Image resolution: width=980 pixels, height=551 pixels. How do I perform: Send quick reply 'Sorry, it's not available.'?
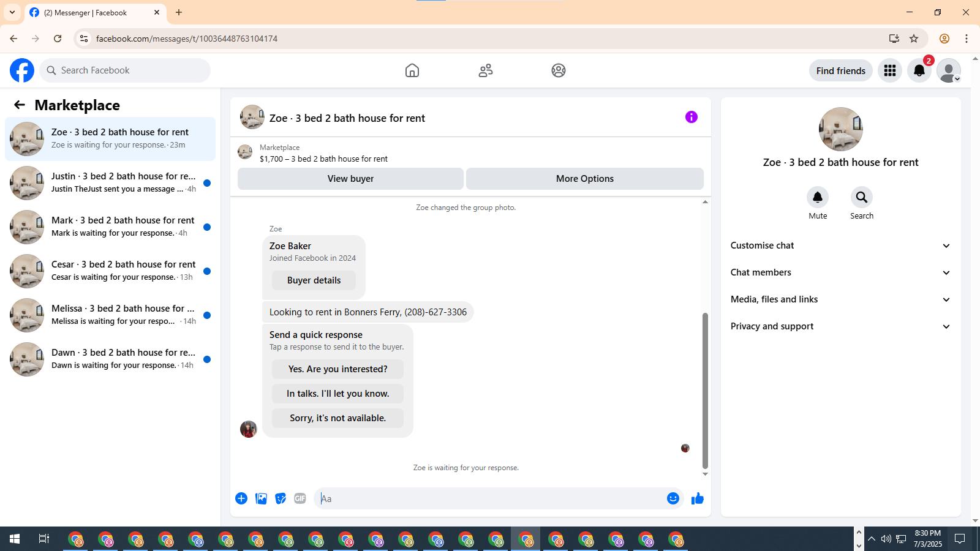[x=337, y=418]
